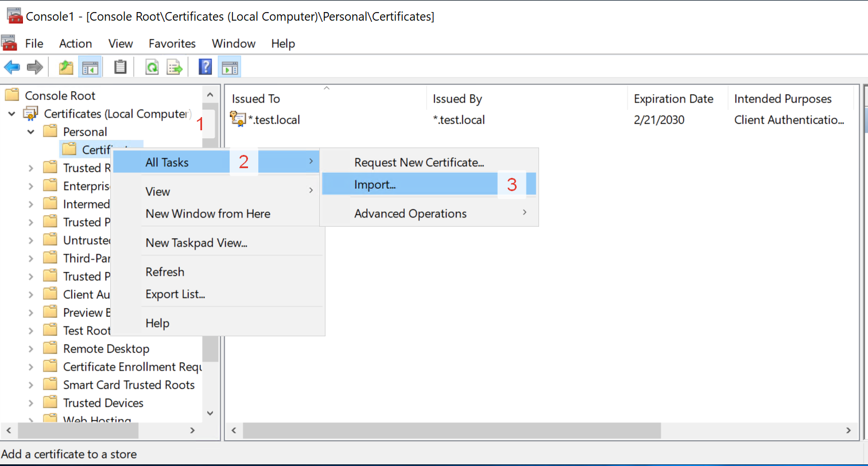Expand the Test Roots node
The image size is (868, 466).
[31, 331]
